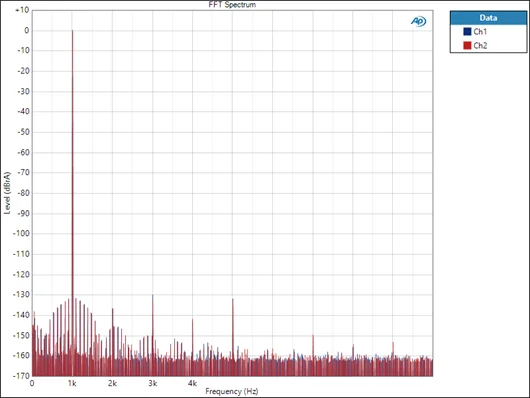
Task: Click the blue Ch1 color swatch
Action: (x=467, y=31)
